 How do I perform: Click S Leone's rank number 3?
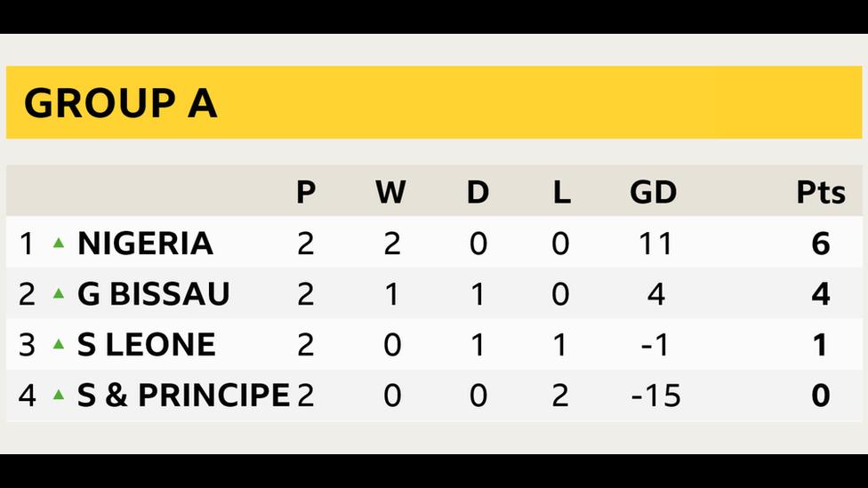(27, 344)
